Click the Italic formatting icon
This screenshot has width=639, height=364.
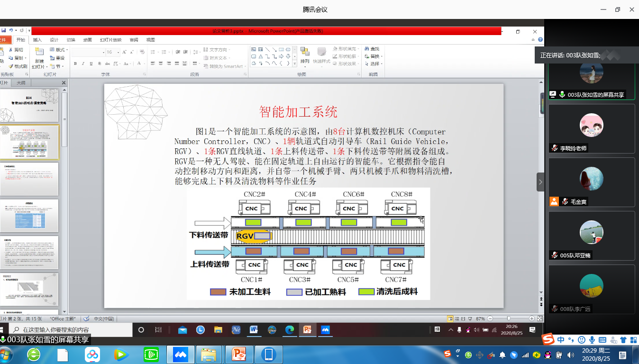pyautogui.click(x=83, y=64)
